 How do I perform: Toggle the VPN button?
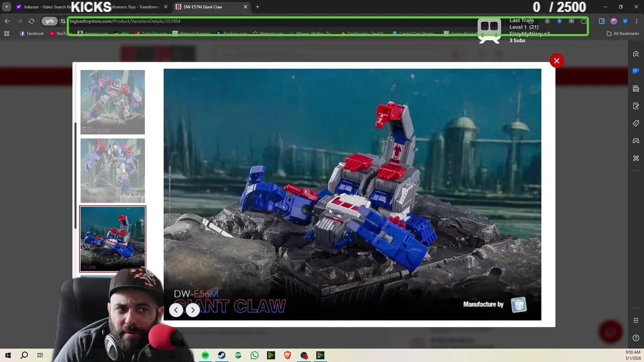(x=49, y=21)
